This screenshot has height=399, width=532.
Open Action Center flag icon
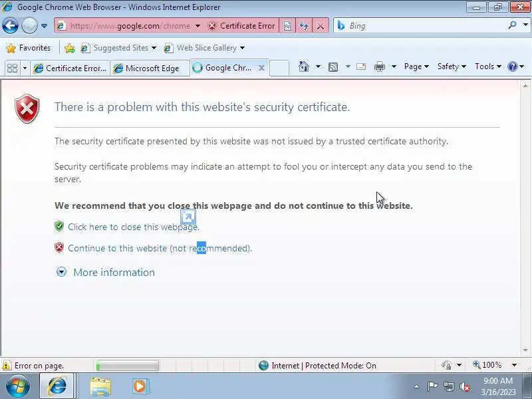coord(432,386)
